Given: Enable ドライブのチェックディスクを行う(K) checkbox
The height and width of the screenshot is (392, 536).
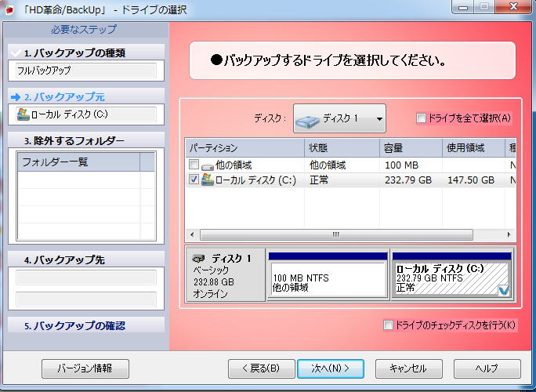Looking at the screenshot, I should (x=388, y=325).
